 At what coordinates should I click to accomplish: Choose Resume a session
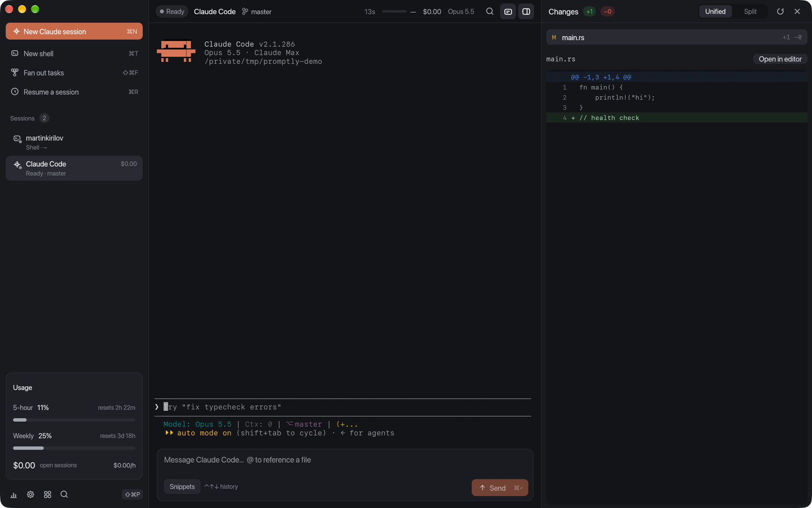[x=74, y=92]
